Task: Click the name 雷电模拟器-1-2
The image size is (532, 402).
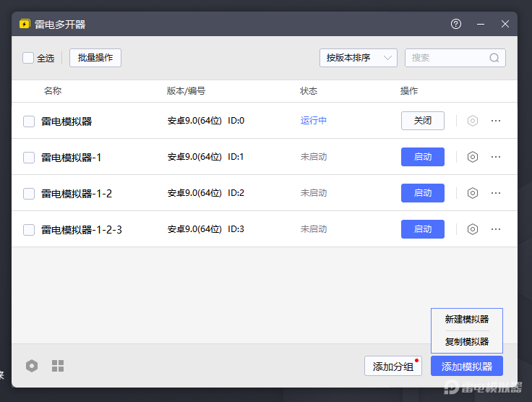Action: coord(77,194)
